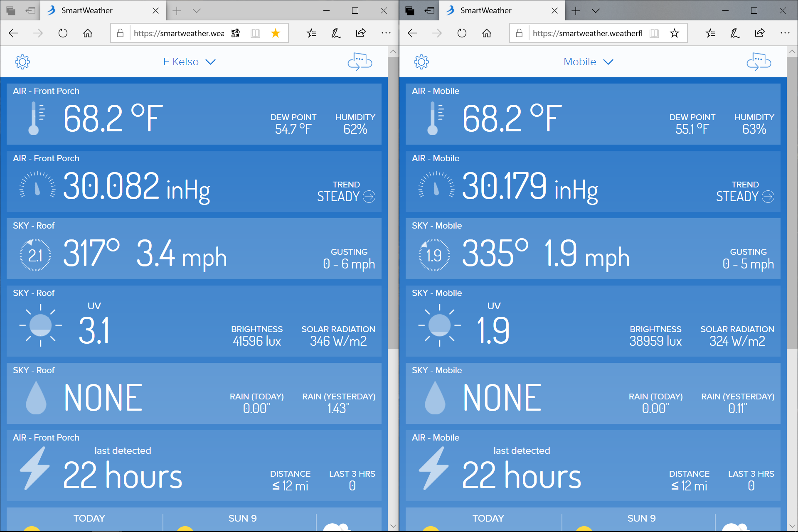Toggle reading view in right address bar

(654, 33)
